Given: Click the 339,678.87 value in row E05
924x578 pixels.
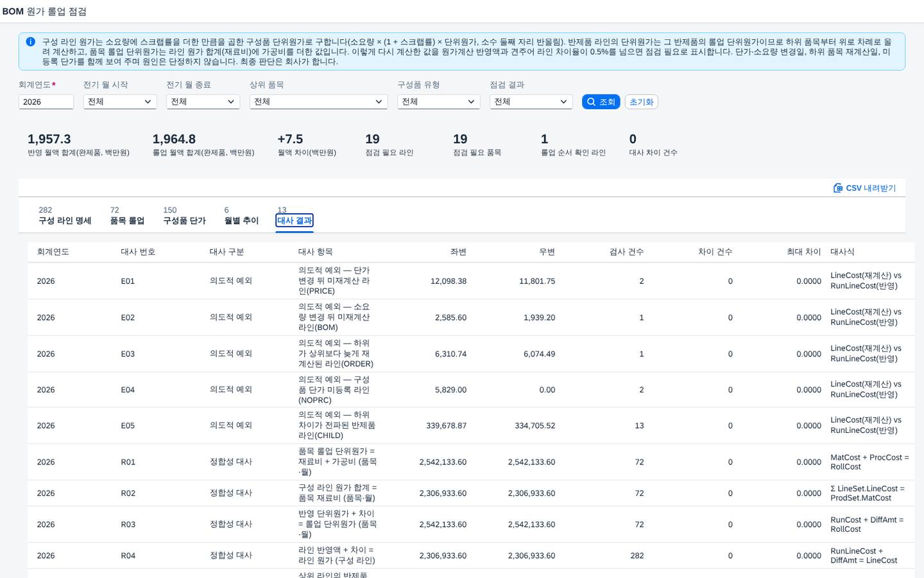Looking at the screenshot, I should click(446, 426).
